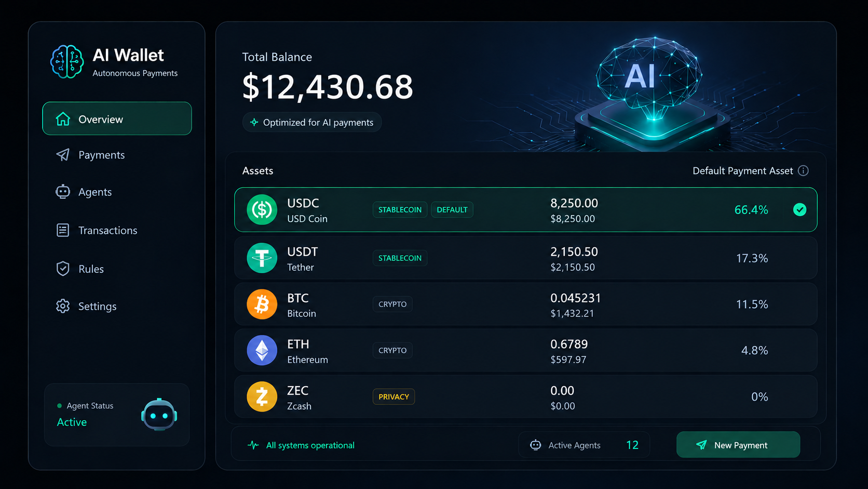
Task: Click the DEFAULT tag on USDC
Action: pyautogui.click(x=452, y=209)
